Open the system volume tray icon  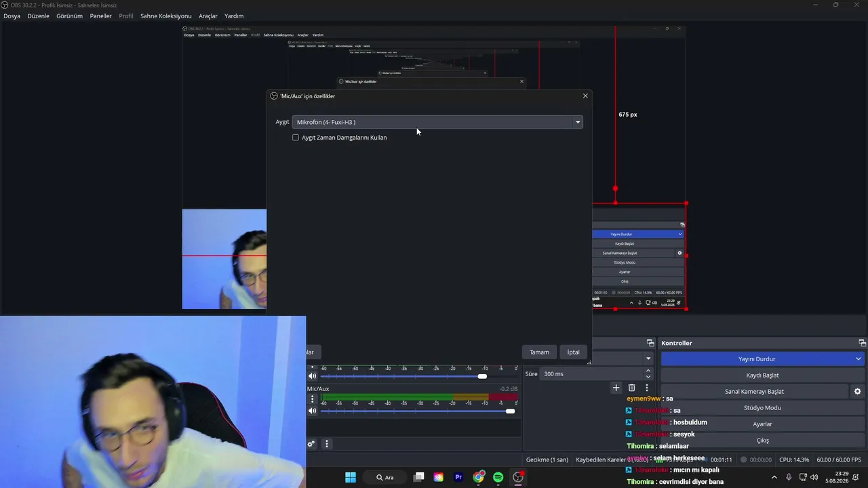point(814,477)
